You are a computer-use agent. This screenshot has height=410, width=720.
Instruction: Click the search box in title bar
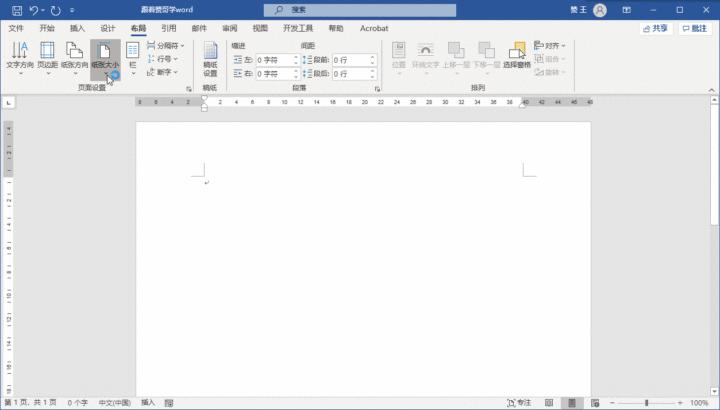point(360,10)
